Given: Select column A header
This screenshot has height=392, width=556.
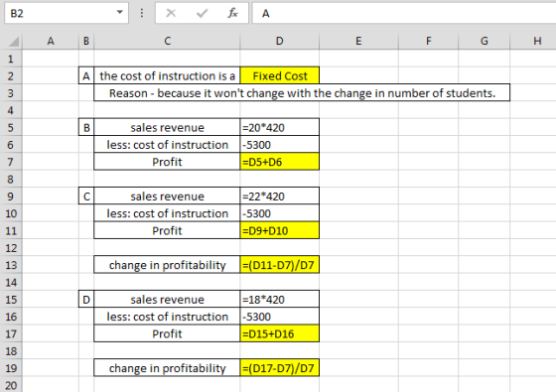Looking at the screenshot, I should [x=51, y=41].
